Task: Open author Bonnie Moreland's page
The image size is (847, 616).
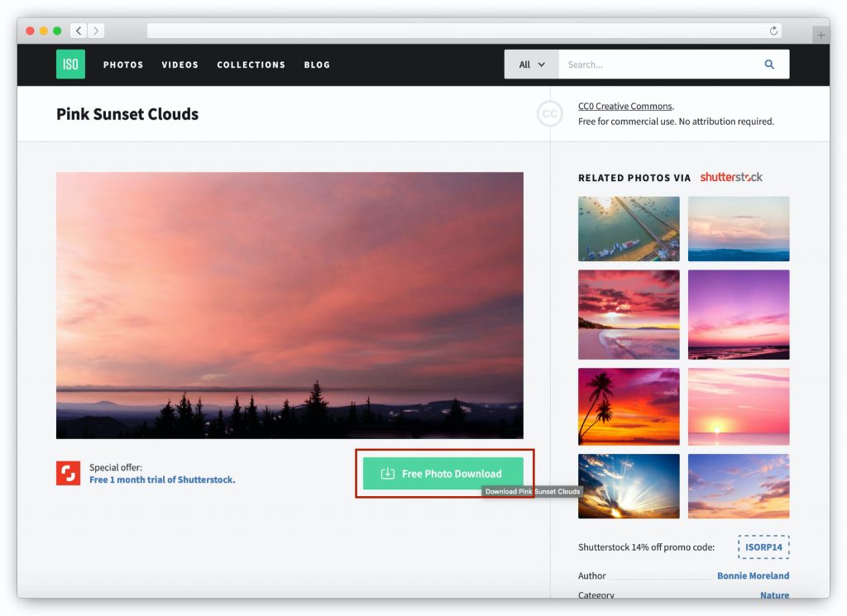Action: [x=753, y=575]
